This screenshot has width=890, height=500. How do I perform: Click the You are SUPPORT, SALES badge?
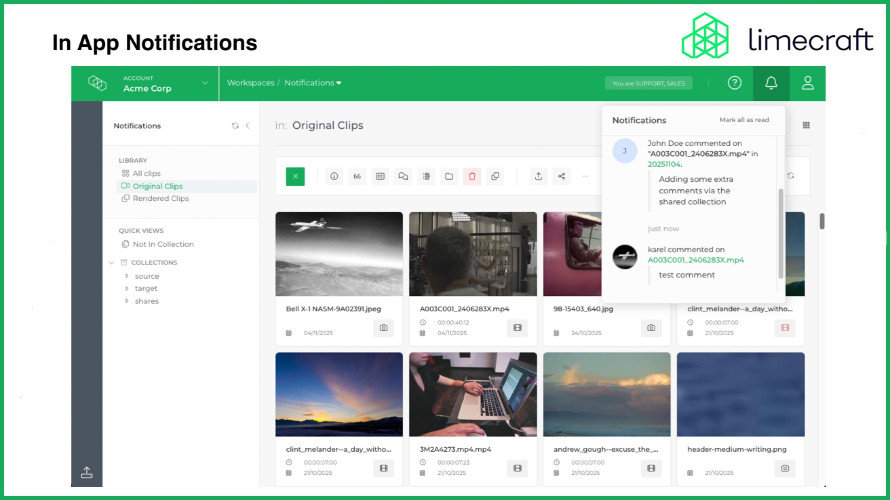(648, 83)
